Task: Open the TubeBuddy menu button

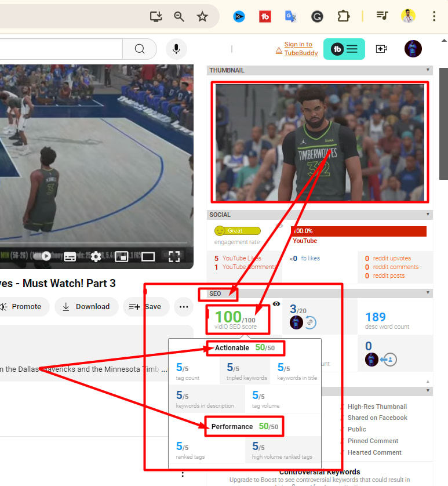Action: [344, 49]
